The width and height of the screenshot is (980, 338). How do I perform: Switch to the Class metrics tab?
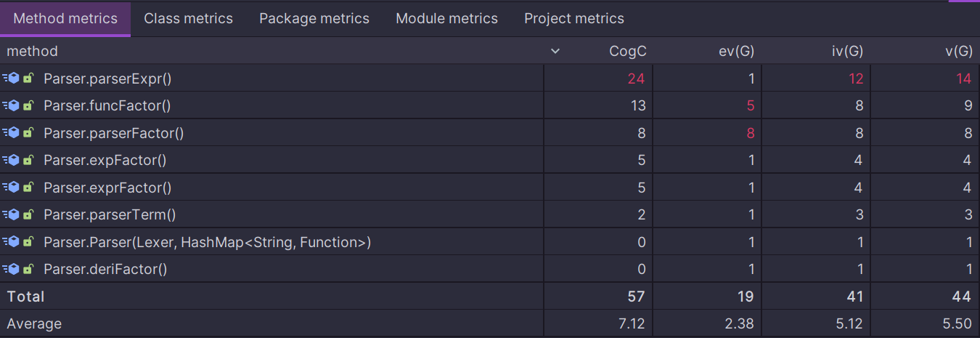(189, 19)
